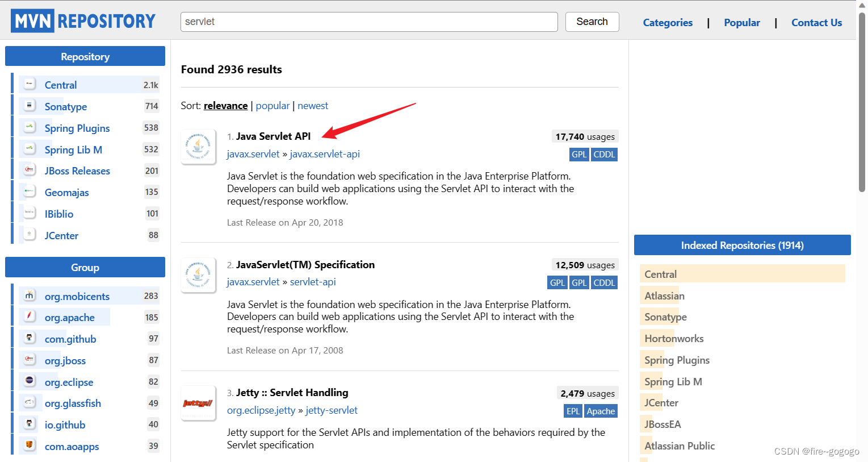Click the JCenter repository icon in sidebar

(x=30, y=235)
